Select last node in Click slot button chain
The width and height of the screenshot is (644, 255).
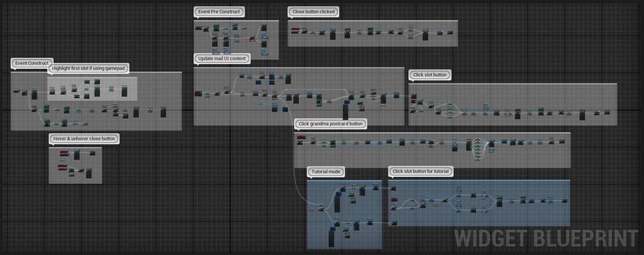coord(607,112)
